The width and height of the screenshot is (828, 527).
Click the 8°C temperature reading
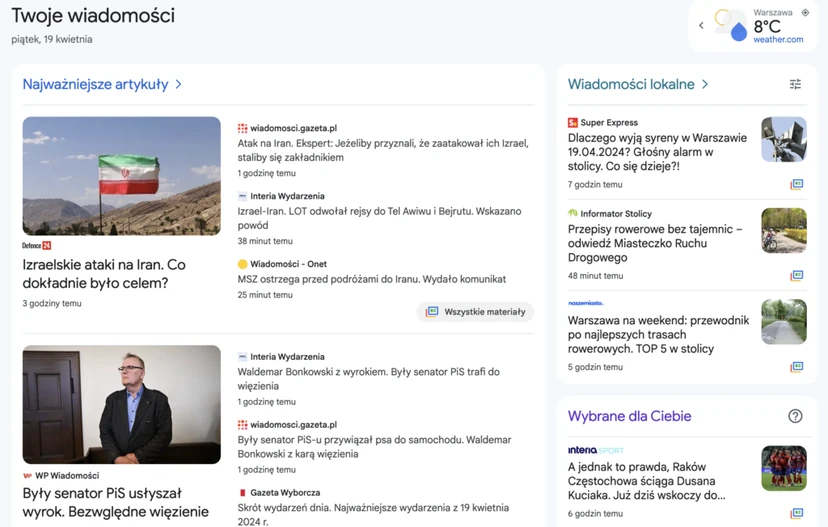coord(767,26)
